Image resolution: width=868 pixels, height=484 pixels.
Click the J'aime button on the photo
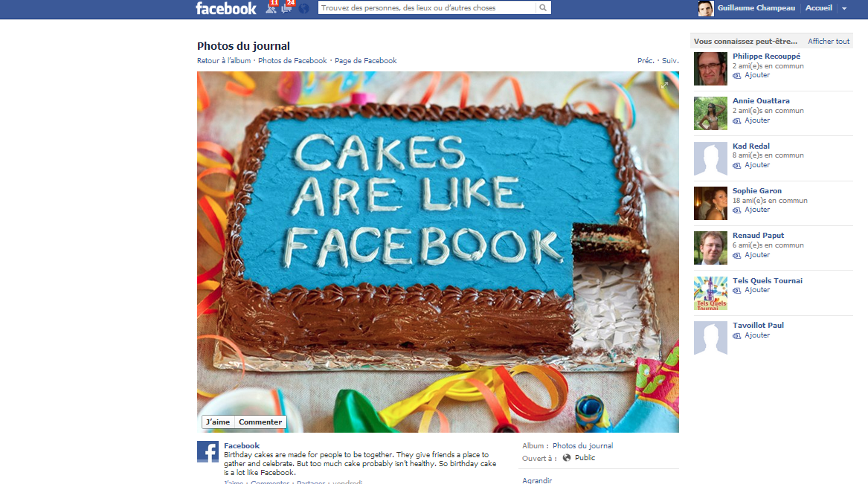(x=217, y=422)
